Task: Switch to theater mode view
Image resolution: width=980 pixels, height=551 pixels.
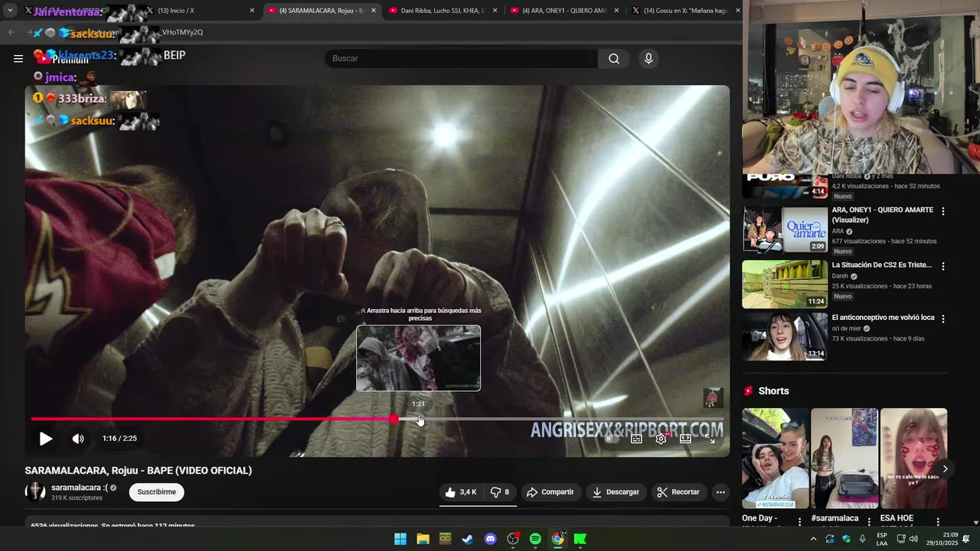Action: (x=685, y=439)
